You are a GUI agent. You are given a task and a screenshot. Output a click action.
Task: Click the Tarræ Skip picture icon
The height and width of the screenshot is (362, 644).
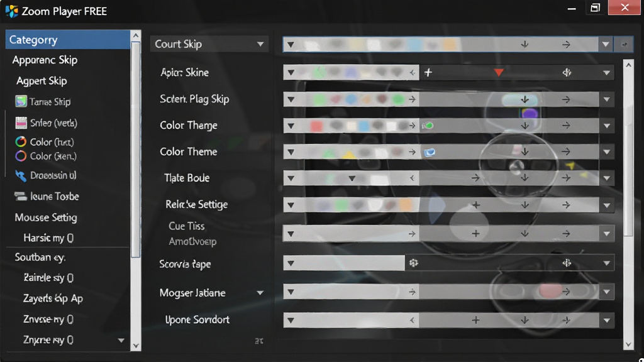tap(21, 101)
